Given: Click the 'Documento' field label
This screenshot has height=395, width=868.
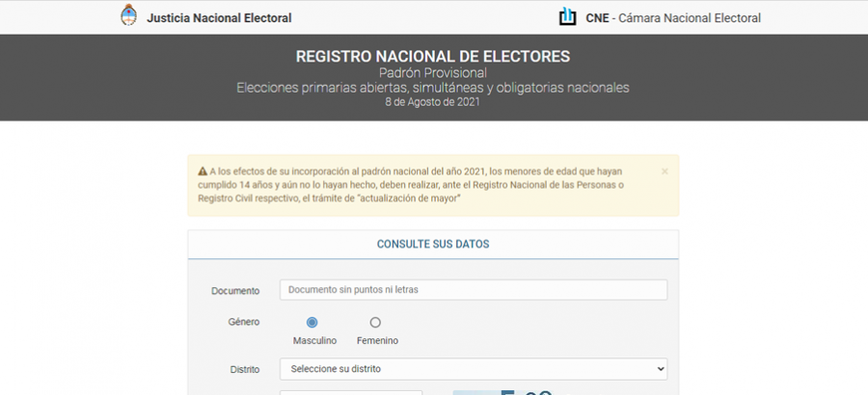Looking at the screenshot, I should click(235, 291).
